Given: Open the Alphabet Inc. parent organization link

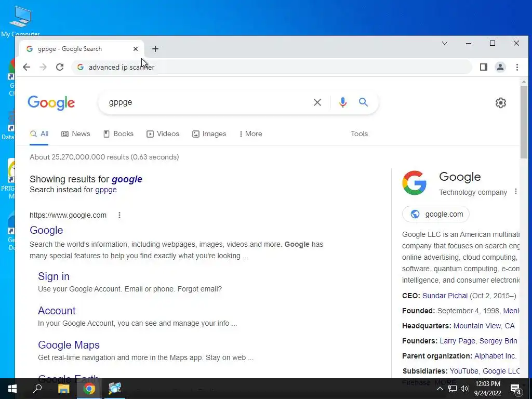Looking at the screenshot, I should pyautogui.click(x=495, y=356).
